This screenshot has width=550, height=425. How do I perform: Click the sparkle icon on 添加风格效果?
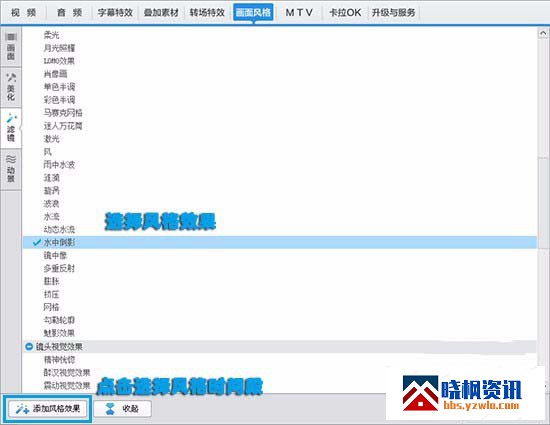point(22,409)
